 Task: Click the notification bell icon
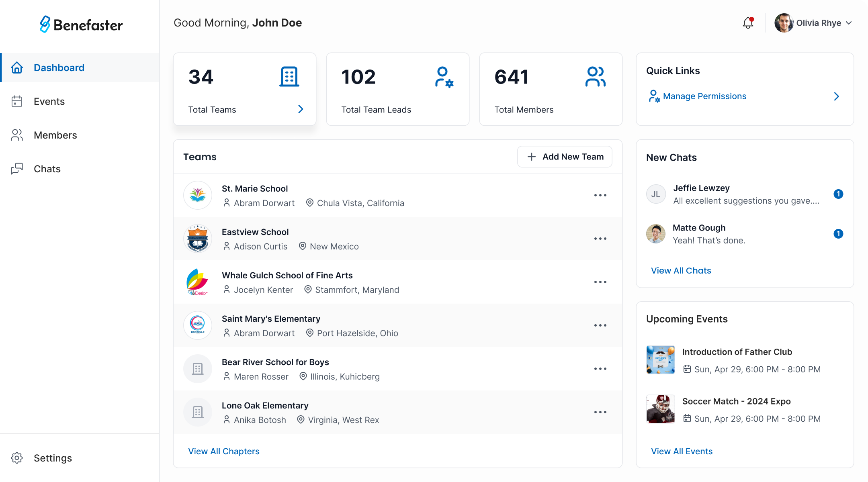748,23
